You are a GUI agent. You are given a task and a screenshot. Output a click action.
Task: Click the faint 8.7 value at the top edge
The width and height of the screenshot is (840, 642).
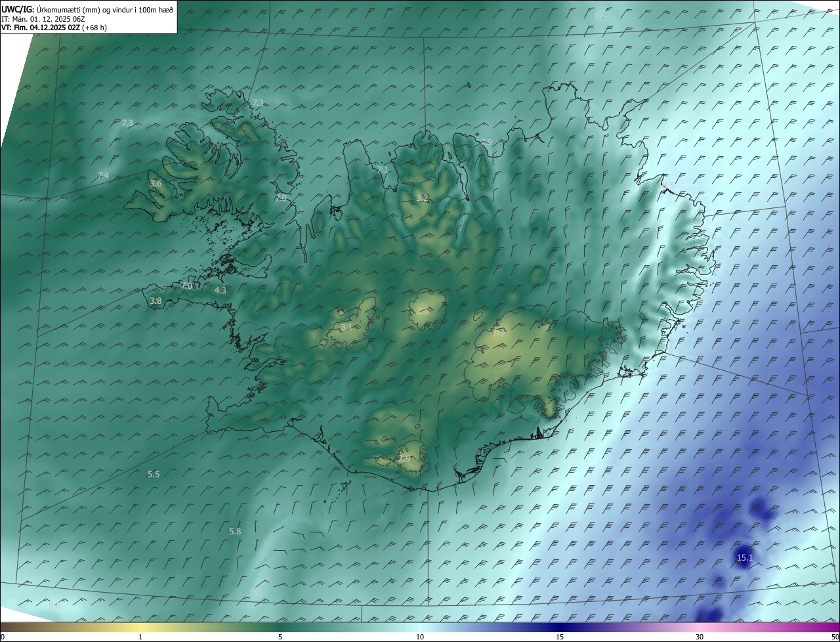tap(599, 14)
